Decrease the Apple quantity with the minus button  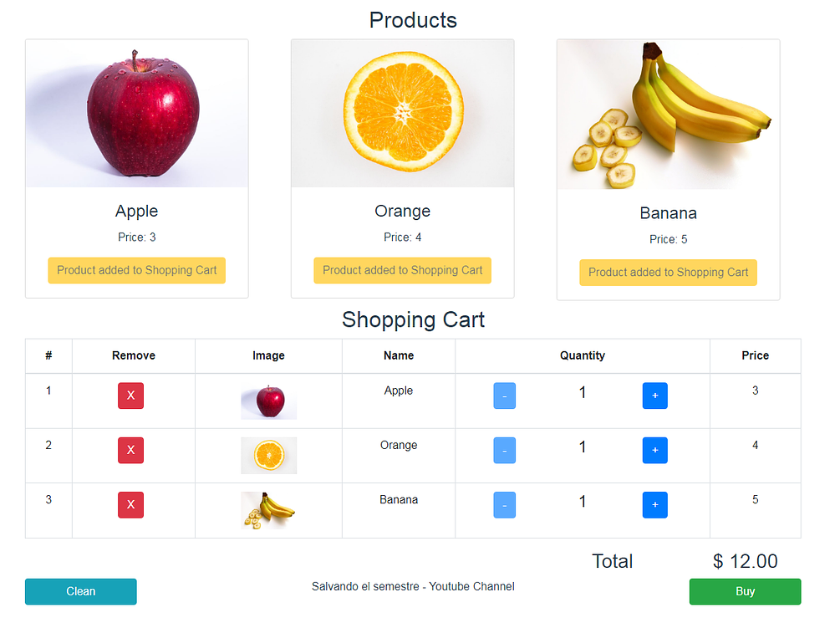tap(504, 395)
